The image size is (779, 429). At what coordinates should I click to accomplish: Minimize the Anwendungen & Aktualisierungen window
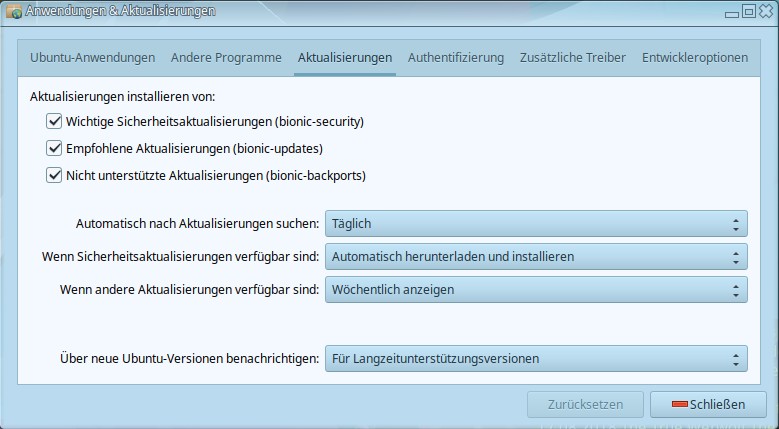coord(732,13)
